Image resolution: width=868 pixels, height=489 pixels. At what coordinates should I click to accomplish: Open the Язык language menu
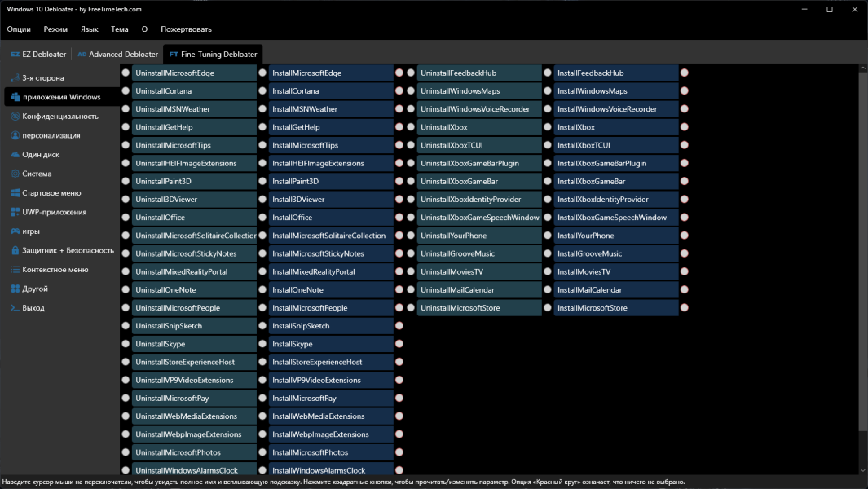click(x=89, y=29)
